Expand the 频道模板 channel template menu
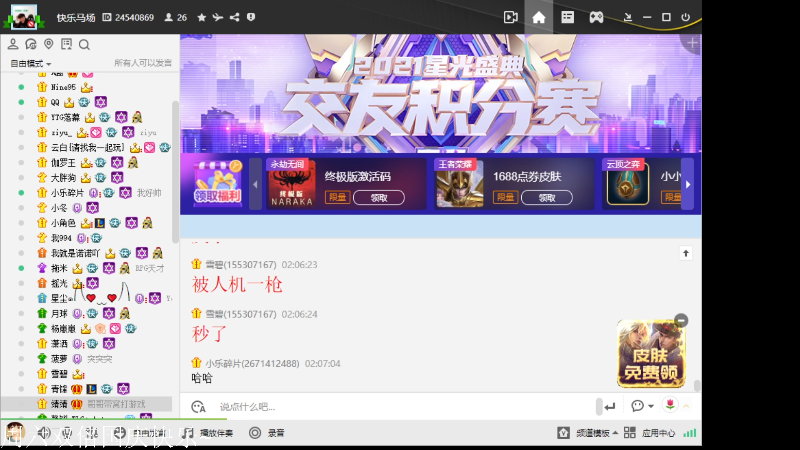This screenshot has width=800, height=450. click(588, 433)
